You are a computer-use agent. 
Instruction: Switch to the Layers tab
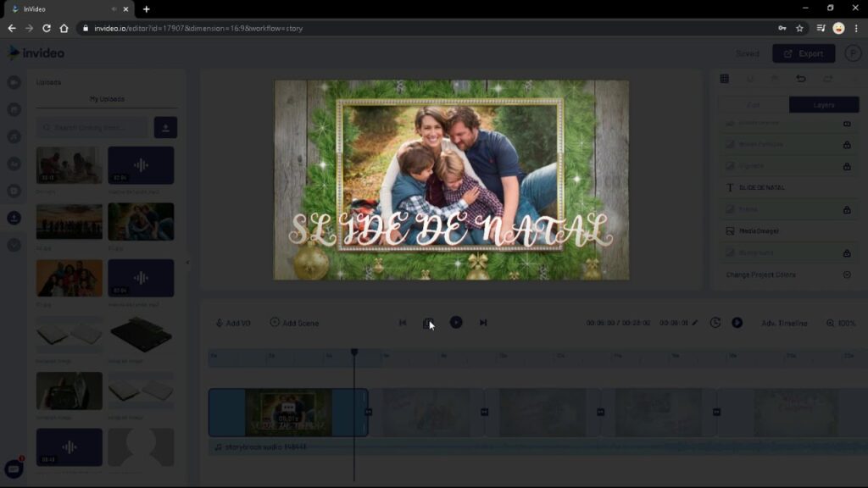(824, 104)
